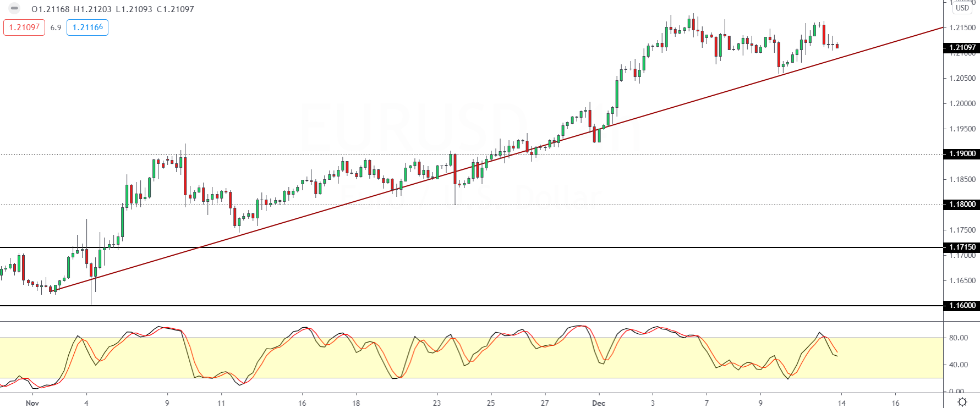Click the open price value O1.21168
The image size is (980, 408).
(51, 9)
